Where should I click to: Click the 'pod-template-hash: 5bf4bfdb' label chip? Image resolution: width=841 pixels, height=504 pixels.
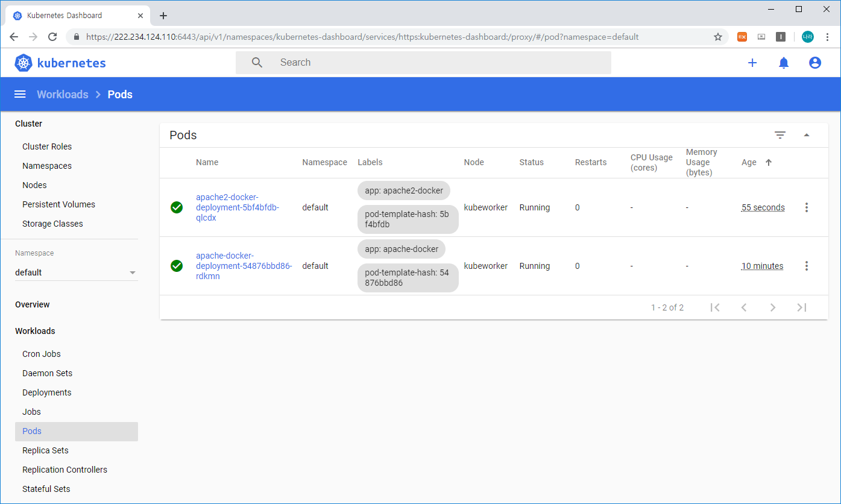click(408, 219)
